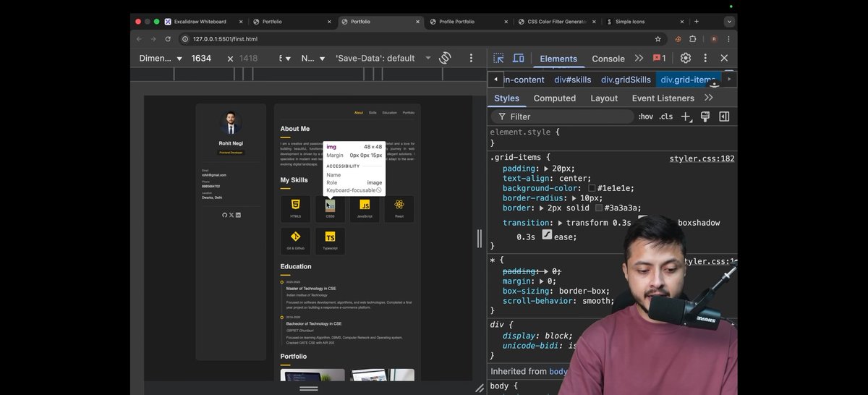Open the styler.css:182 source link
The height and width of the screenshot is (395, 868).
click(702, 158)
